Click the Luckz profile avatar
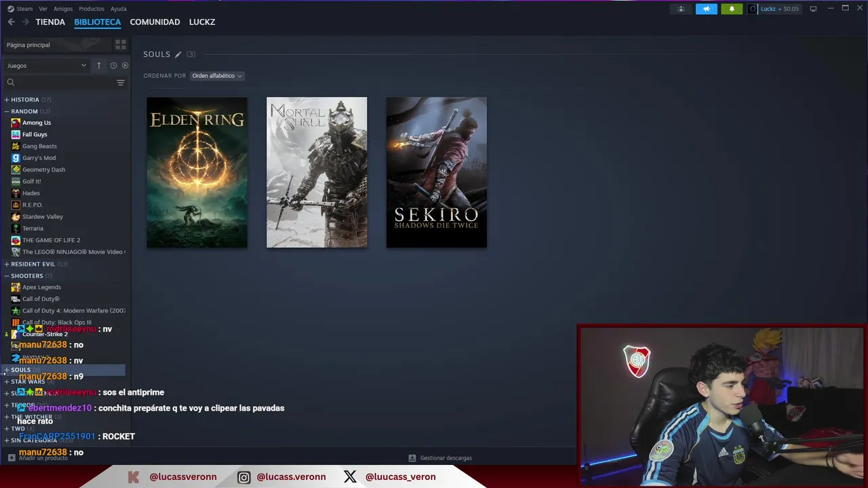This screenshot has height=488, width=868. pyautogui.click(x=753, y=9)
